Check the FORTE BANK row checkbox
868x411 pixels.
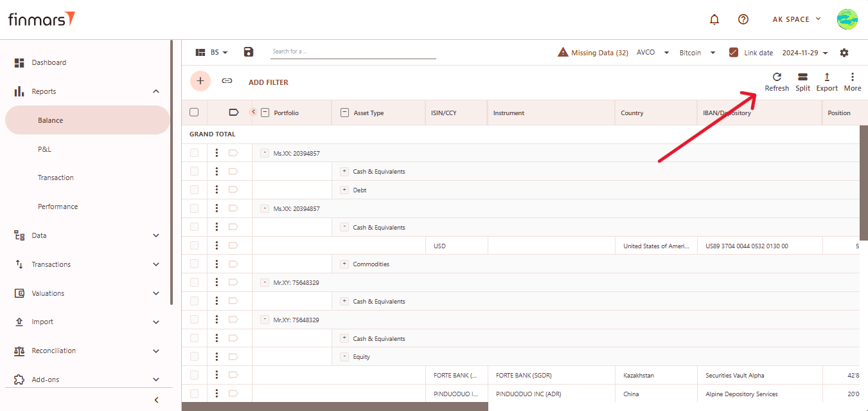194,375
